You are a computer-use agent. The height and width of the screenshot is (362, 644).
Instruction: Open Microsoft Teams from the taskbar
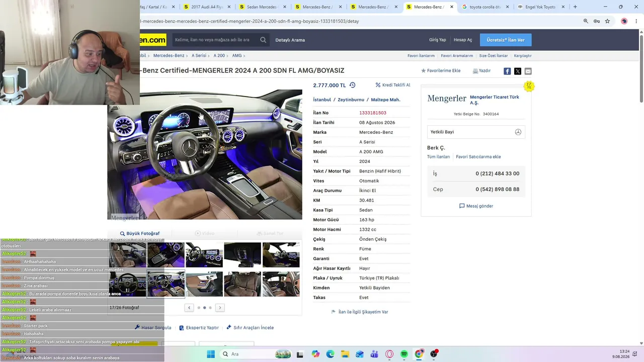tap(374, 354)
